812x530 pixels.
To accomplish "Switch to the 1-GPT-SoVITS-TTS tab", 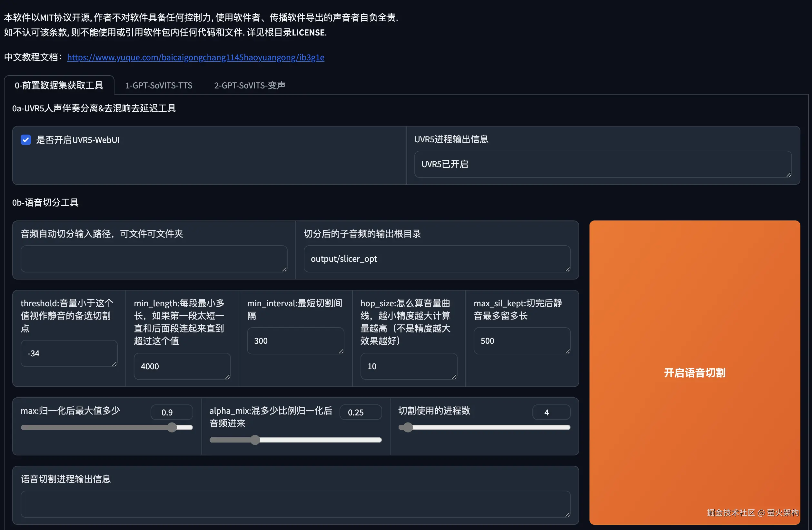I will pyautogui.click(x=159, y=85).
